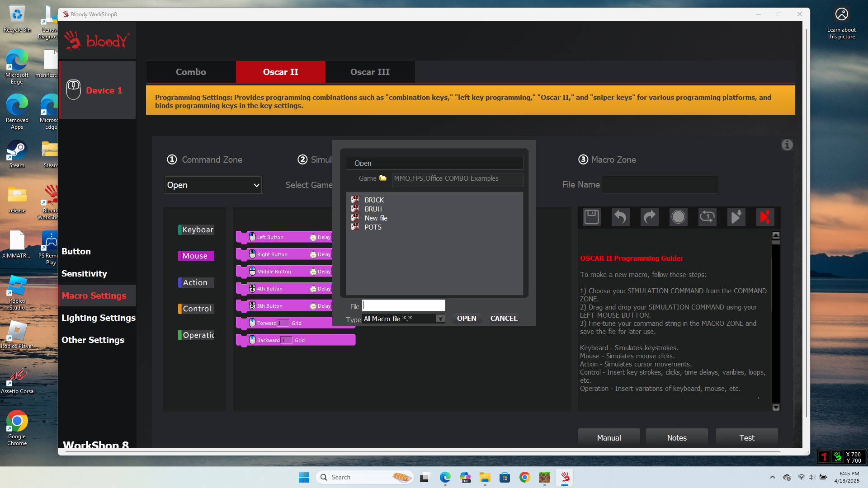This screenshot has width=868, height=488.
Task: Click the guide panel scroll down arrow
Action: 776,407
